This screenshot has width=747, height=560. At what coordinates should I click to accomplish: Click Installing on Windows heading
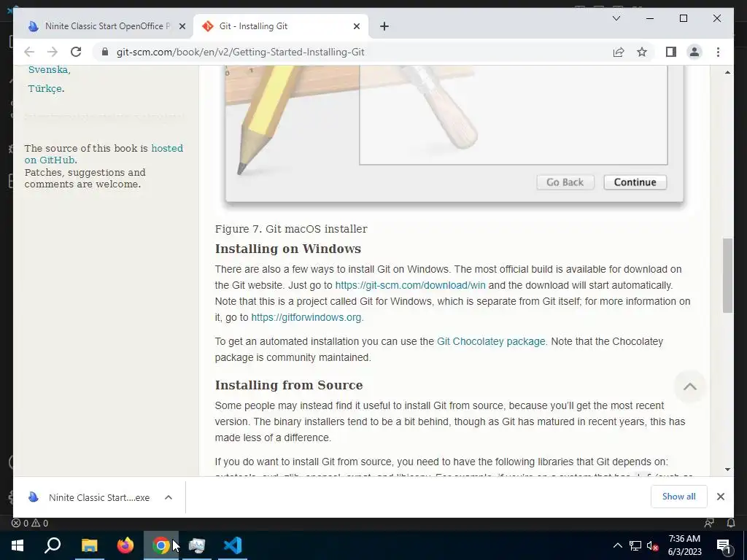(288, 249)
